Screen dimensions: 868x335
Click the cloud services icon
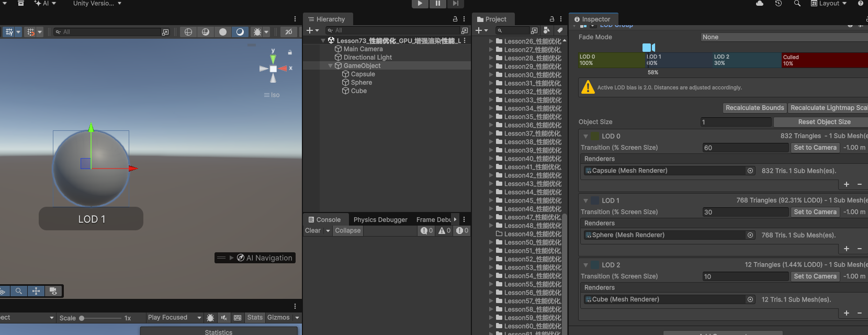point(760,4)
